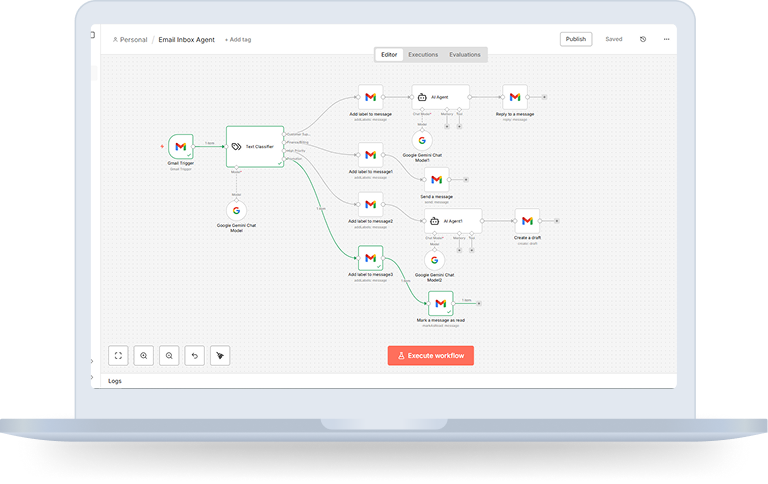
Task: Zoom in on the workflow canvas
Action: [x=145, y=355]
